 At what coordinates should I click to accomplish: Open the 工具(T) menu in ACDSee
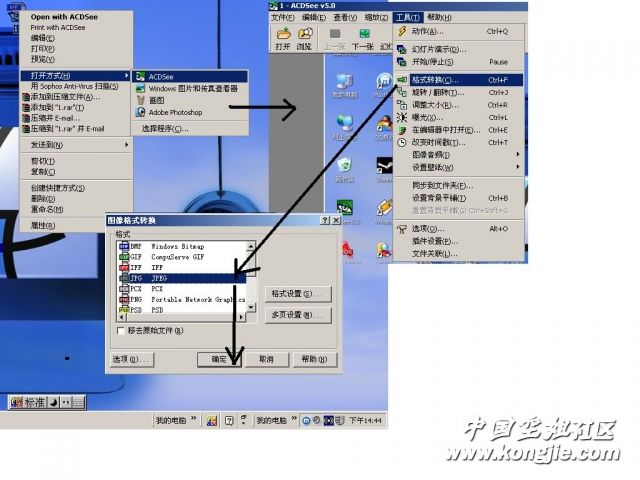pyautogui.click(x=407, y=17)
